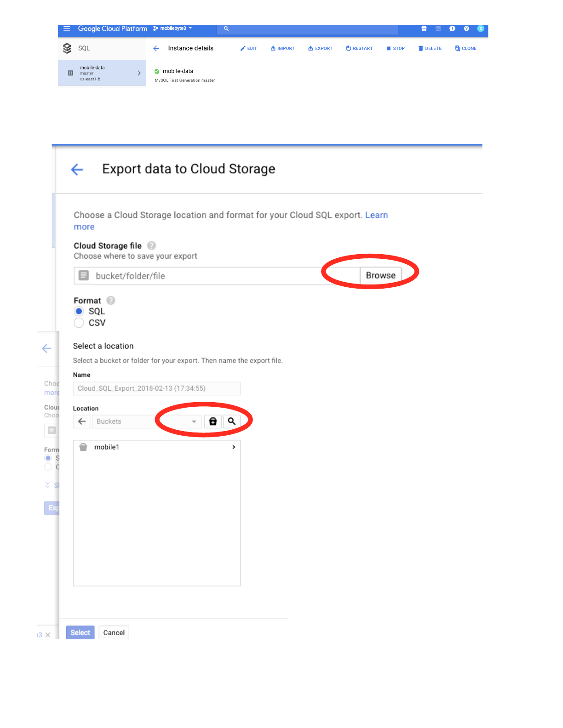Click the CLONE toolbar action
Viewport: 563px width, 728px height.
[x=465, y=48]
